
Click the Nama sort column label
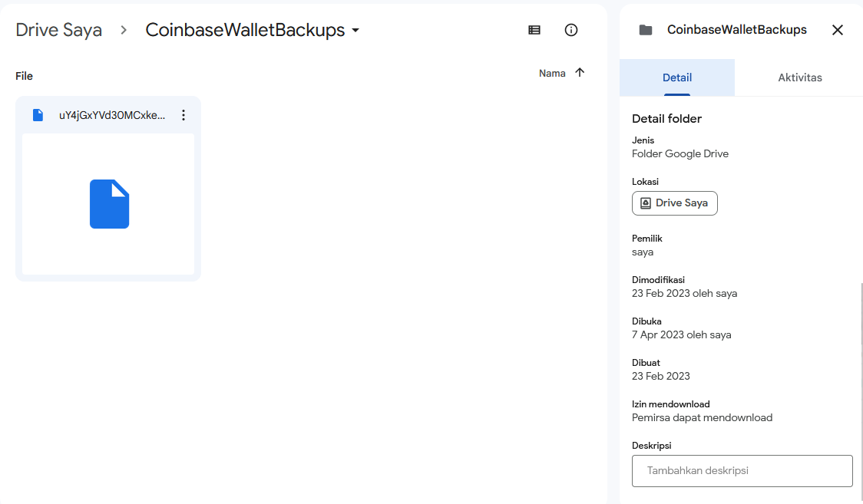(552, 73)
